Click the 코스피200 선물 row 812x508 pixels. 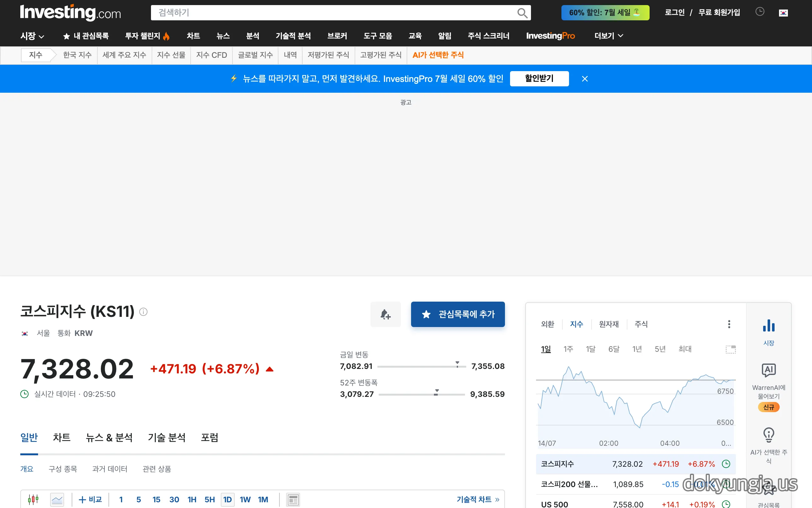636,484
